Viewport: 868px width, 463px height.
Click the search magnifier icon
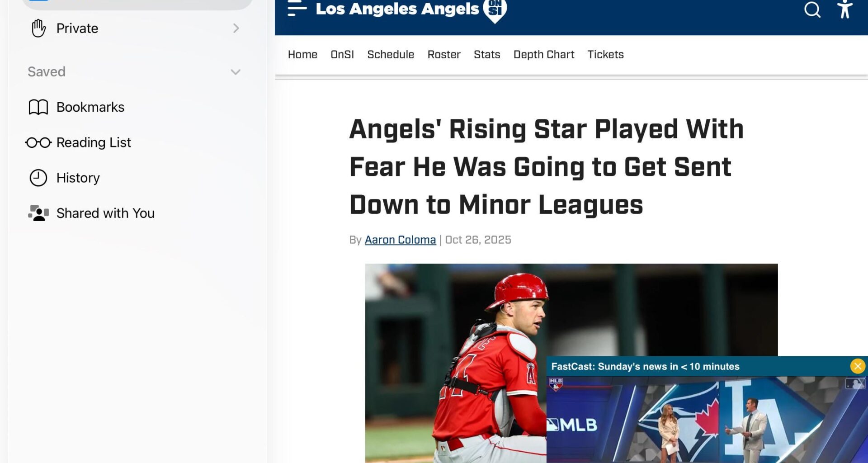pos(812,9)
